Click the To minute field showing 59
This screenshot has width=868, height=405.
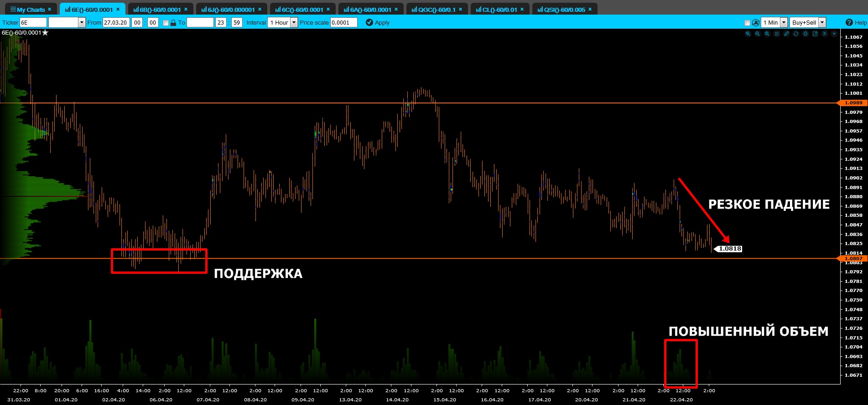click(237, 23)
